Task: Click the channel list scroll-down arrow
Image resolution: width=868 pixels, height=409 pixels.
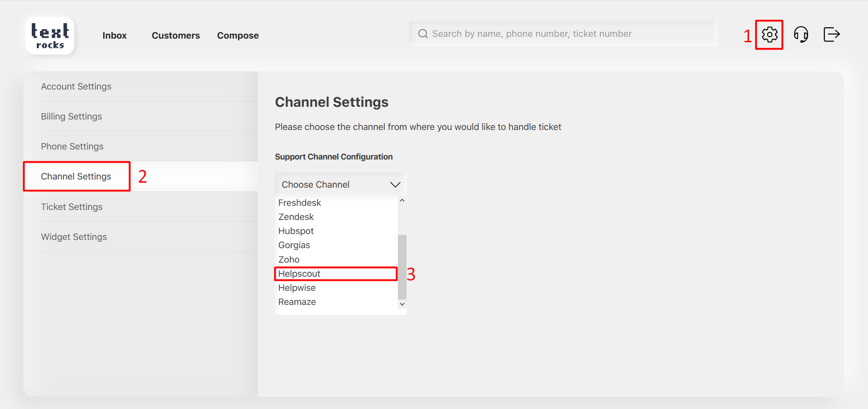Action: pos(402,304)
